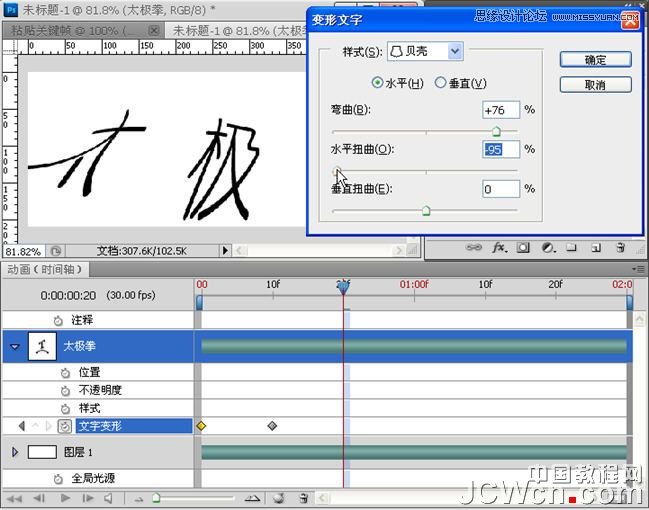Switch to 未标题-1 @ 81.8% document tab
Image resolution: width=649 pixels, height=510 pixels.
238,30
